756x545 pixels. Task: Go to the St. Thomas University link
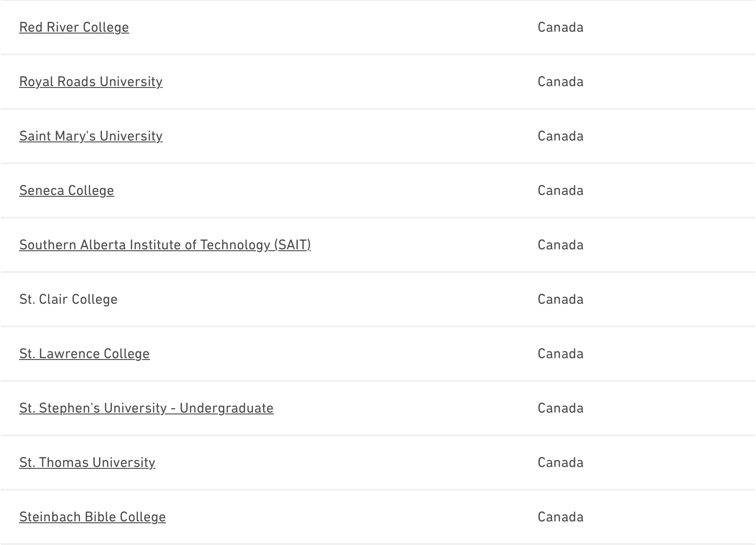coord(87,462)
